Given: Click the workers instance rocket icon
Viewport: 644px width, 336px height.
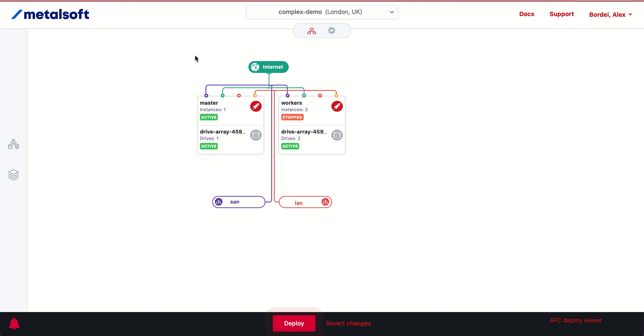Looking at the screenshot, I should click(x=337, y=106).
